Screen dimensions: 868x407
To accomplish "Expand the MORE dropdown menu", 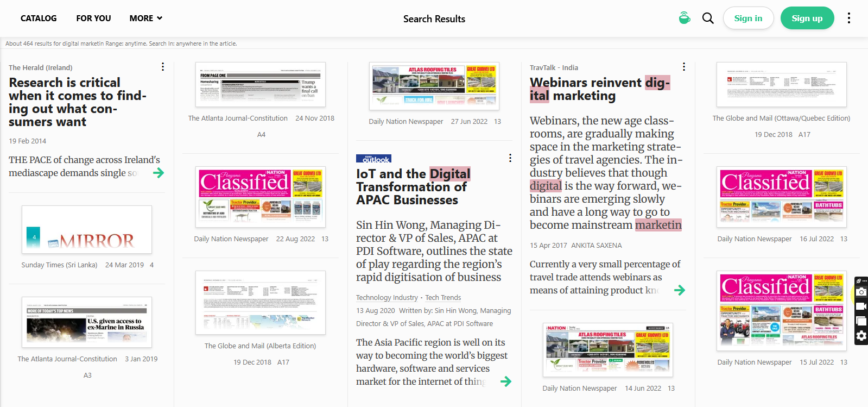I will tap(146, 18).
